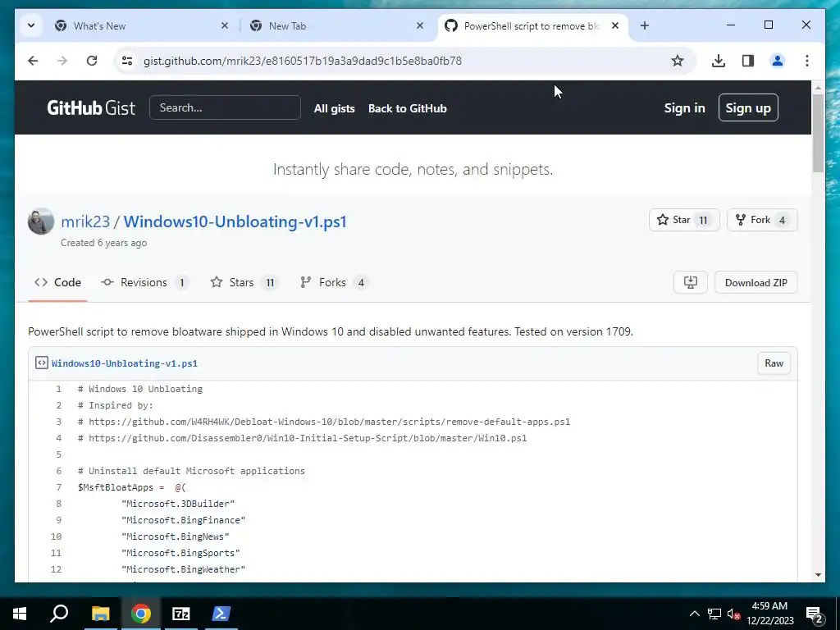Click the '$MsftBloatApps = @(' code line
Screen dimensions: 840x630
(x=132, y=487)
